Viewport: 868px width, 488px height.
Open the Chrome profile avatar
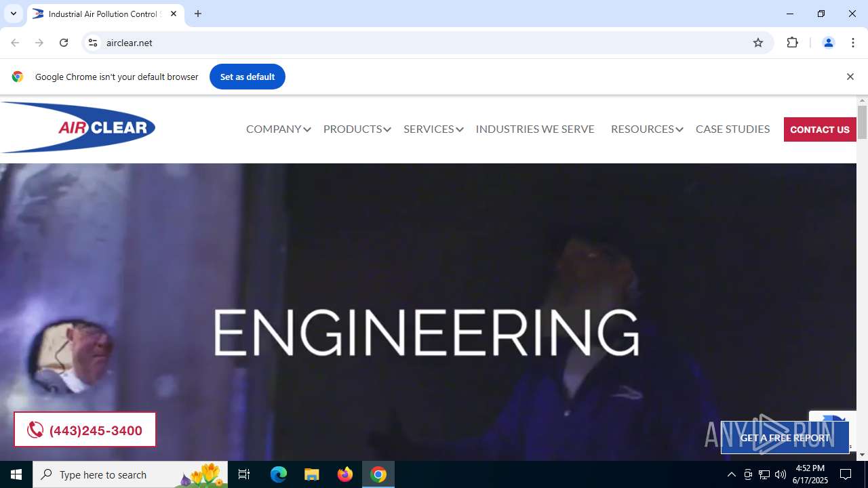828,43
